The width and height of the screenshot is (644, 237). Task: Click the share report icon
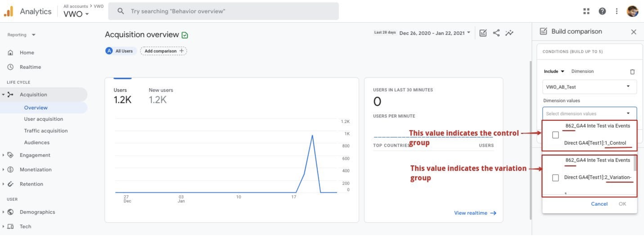496,33
